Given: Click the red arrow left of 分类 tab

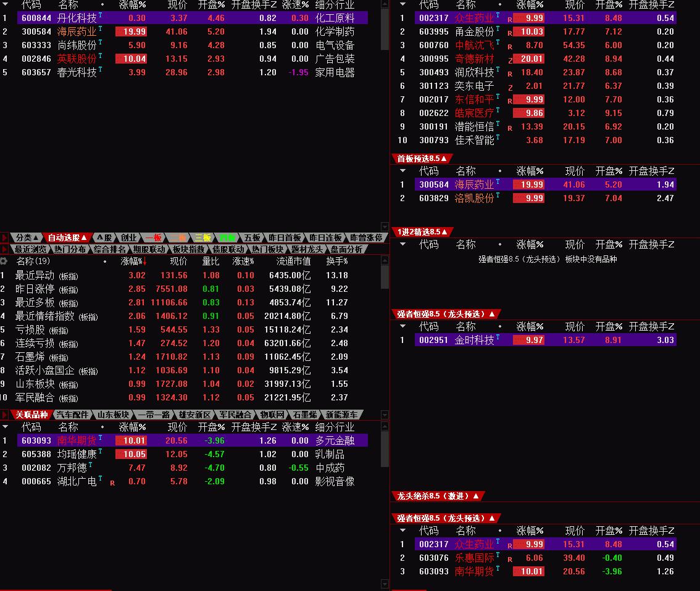Looking at the screenshot, I should coord(4,238).
